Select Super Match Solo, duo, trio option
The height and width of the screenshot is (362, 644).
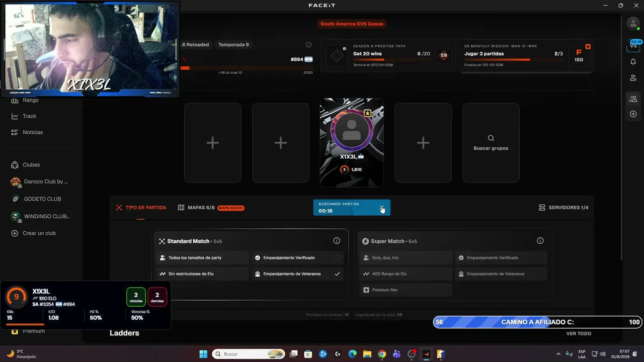click(406, 258)
